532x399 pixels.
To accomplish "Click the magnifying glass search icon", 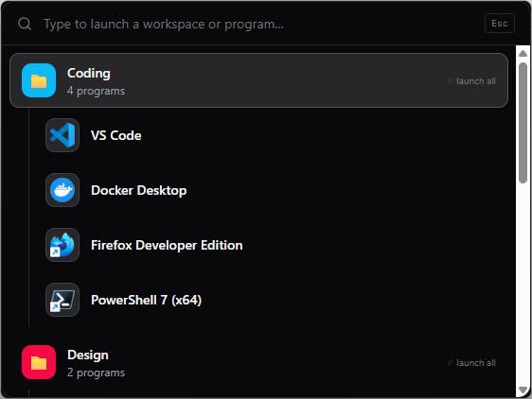I will 25,24.
